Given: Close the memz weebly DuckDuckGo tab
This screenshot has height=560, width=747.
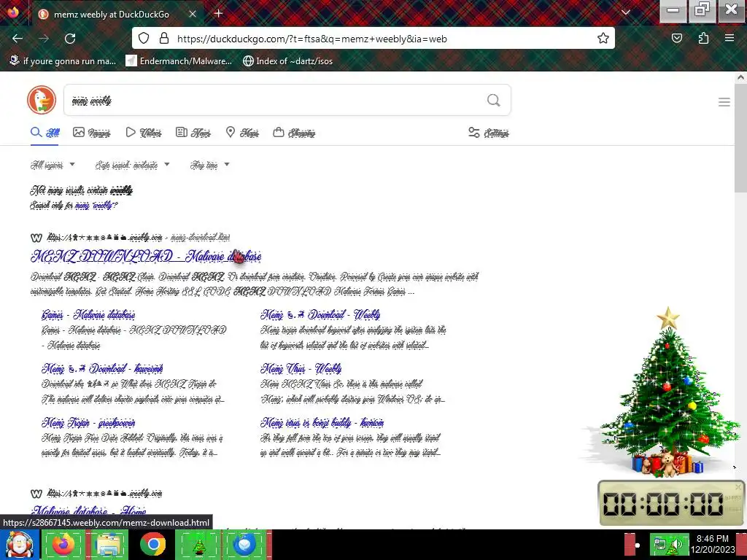Looking at the screenshot, I should tap(193, 15).
